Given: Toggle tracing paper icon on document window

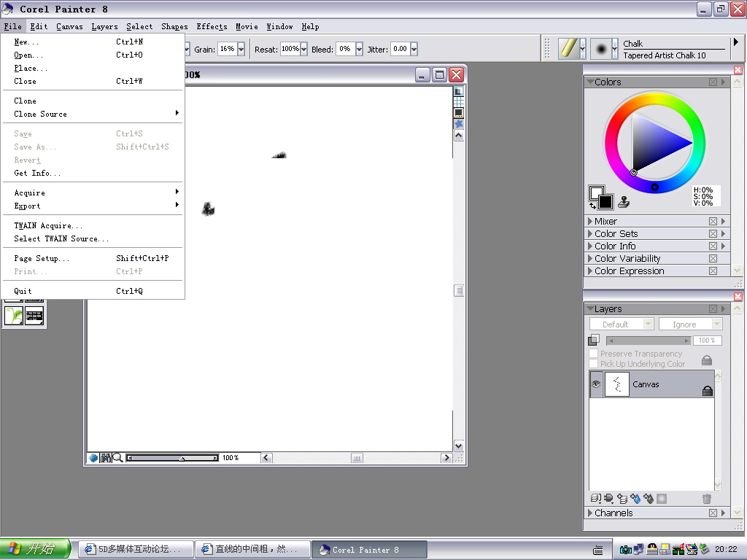Looking at the screenshot, I should (458, 91).
